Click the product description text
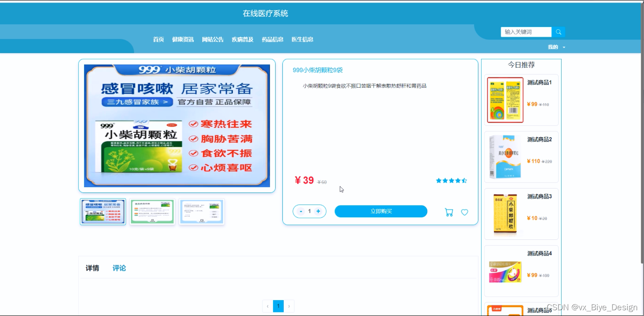The width and height of the screenshot is (644, 316). coord(365,86)
